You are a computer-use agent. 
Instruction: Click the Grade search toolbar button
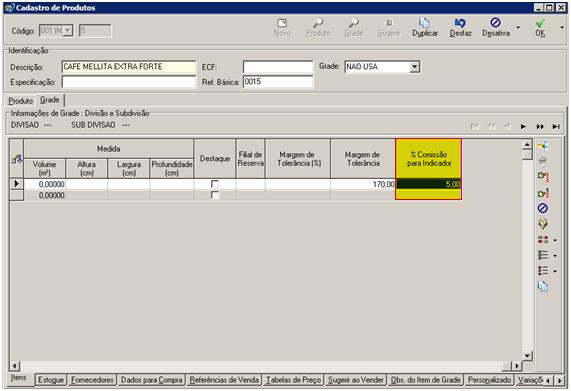353,28
